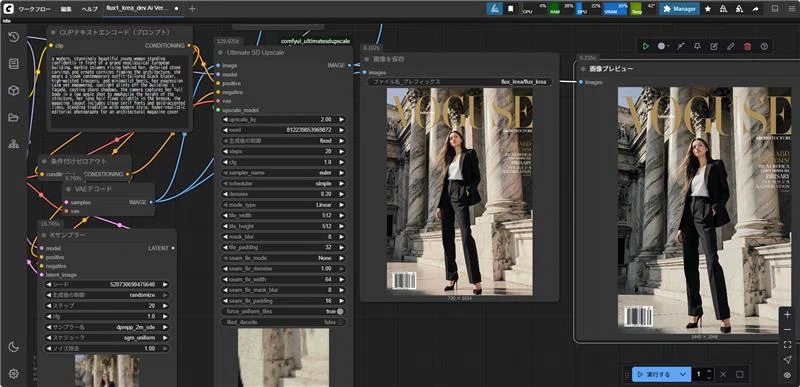This screenshot has width=800, height=387.
Task: Open Kサンプラー randomize control dropdown
Action: pyautogui.click(x=106, y=295)
